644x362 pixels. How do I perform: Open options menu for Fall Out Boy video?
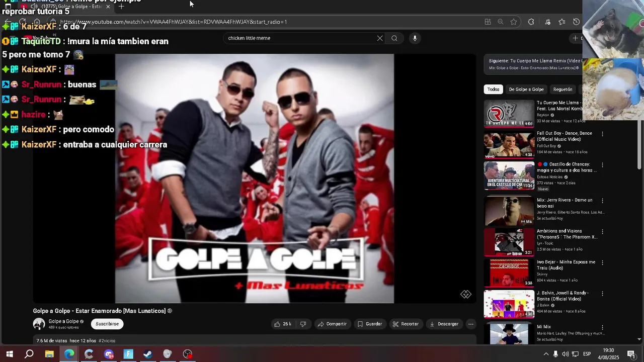(602, 134)
